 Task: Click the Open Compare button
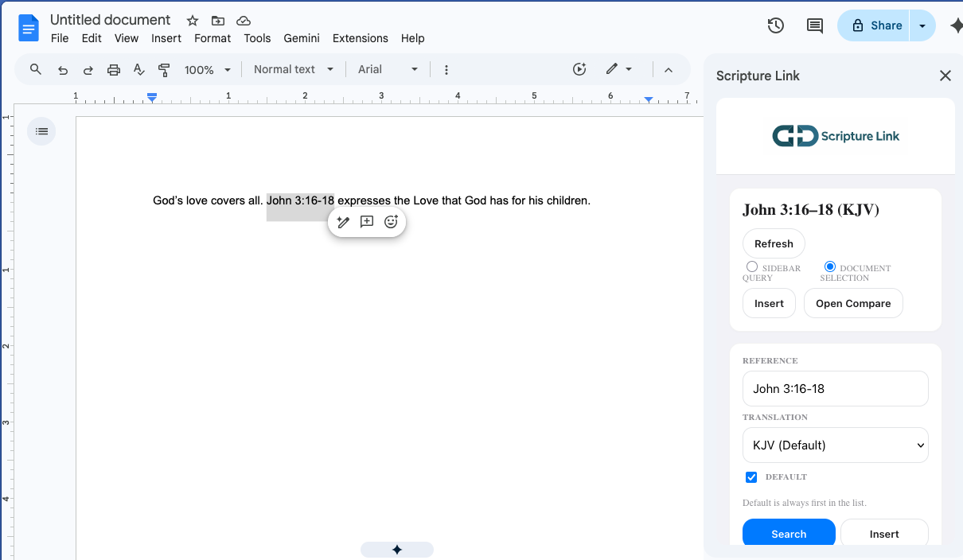(x=853, y=303)
